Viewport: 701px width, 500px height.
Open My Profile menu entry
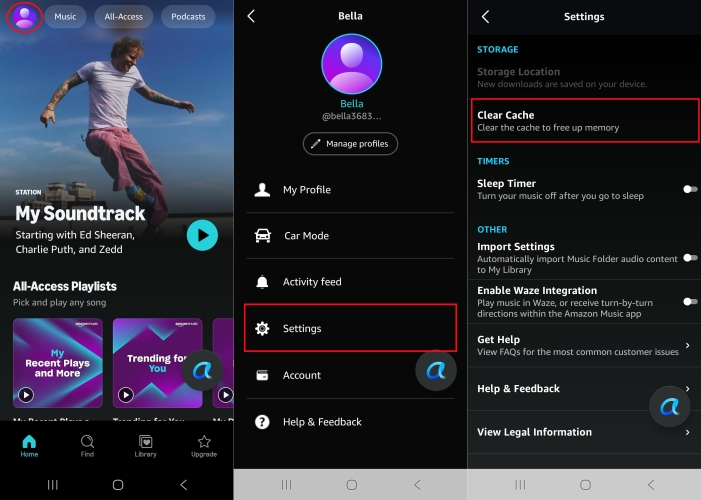coord(350,190)
